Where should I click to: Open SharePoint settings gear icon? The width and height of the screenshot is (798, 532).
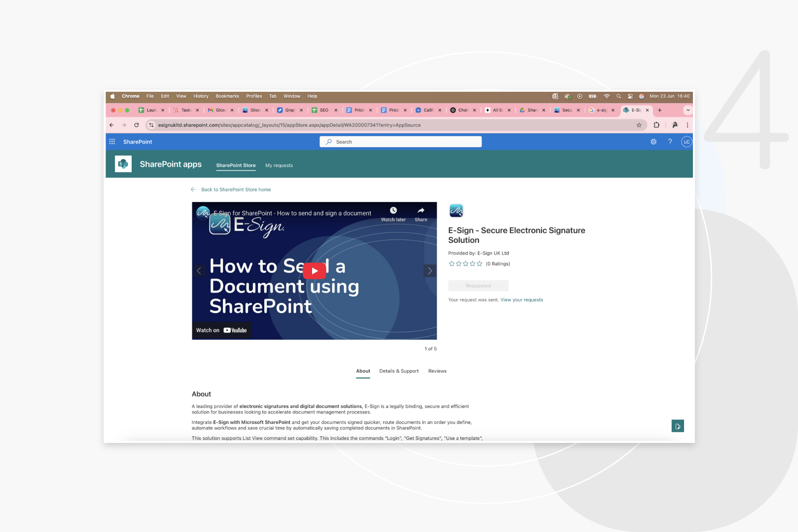pyautogui.click(x=653, y=142)
